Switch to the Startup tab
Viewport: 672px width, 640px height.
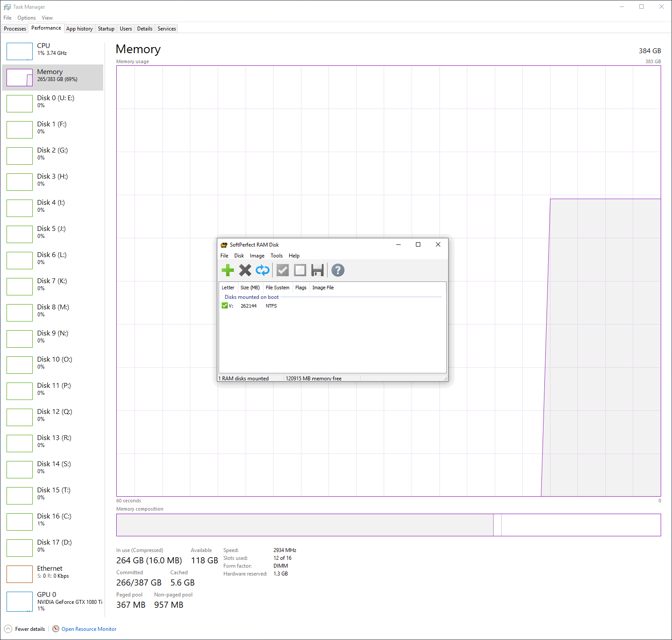pos(106,29)
